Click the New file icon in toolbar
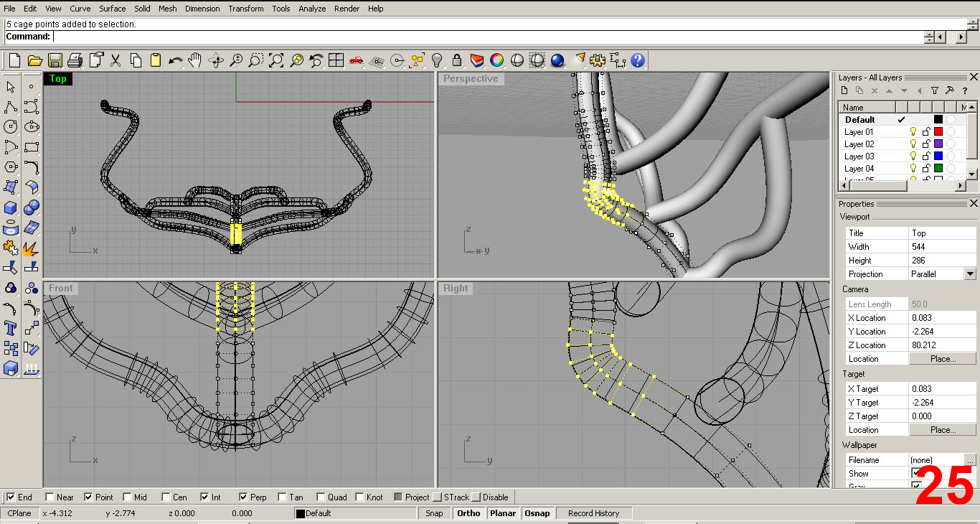 pos(15,60)
